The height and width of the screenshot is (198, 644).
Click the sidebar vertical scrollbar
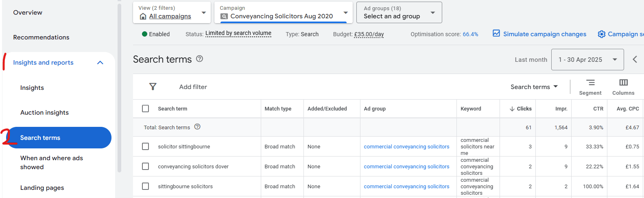(119, 87)
